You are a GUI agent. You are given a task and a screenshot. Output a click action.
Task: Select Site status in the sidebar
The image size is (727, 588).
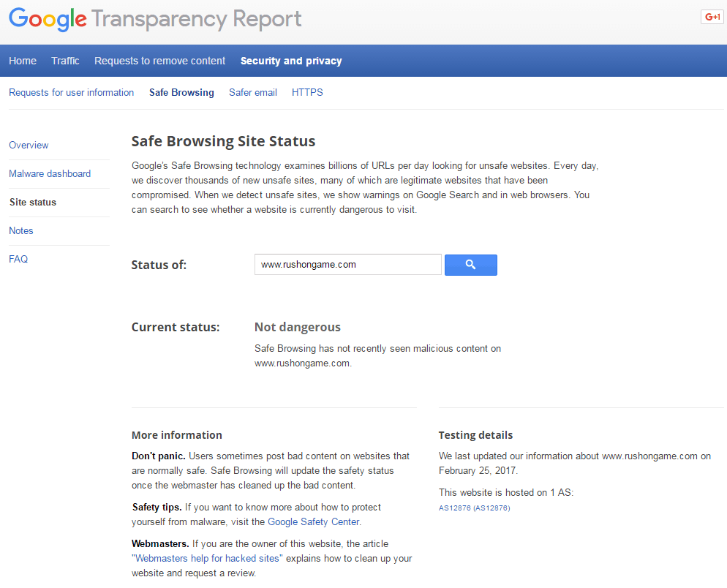pos(33,202)
